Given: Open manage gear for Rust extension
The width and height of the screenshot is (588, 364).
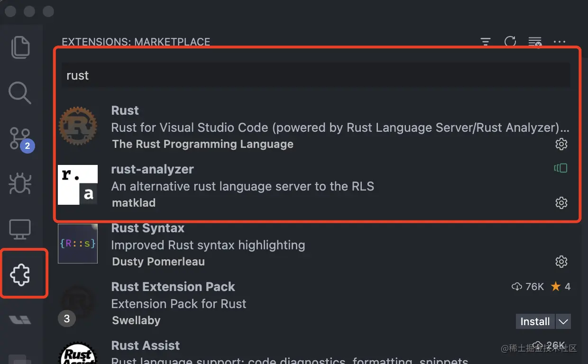Looking at the screenshot, I should (x=561, y=144).
